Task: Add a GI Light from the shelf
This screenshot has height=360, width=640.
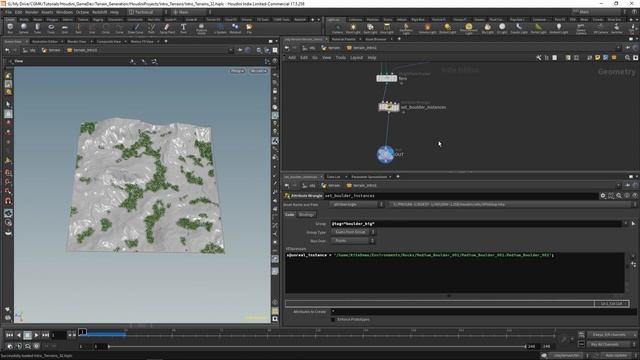Action: click(502, 28)
